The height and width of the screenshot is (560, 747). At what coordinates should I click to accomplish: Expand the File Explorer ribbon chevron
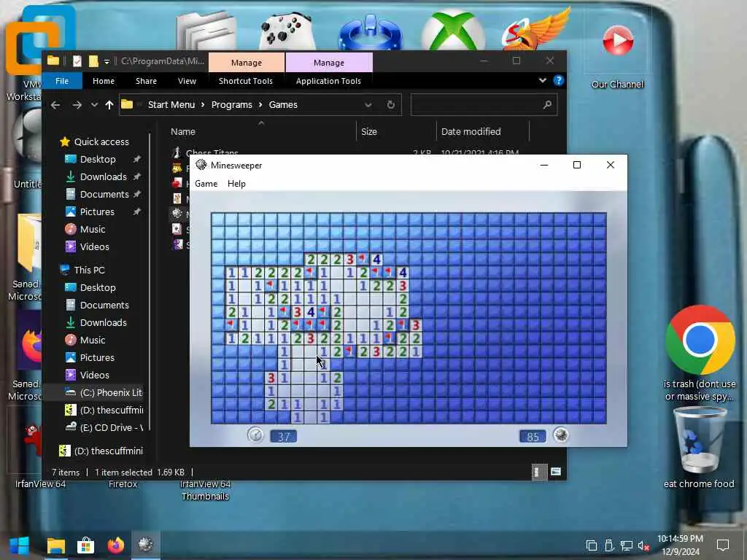pyautogui.click(x=542, y=80)
